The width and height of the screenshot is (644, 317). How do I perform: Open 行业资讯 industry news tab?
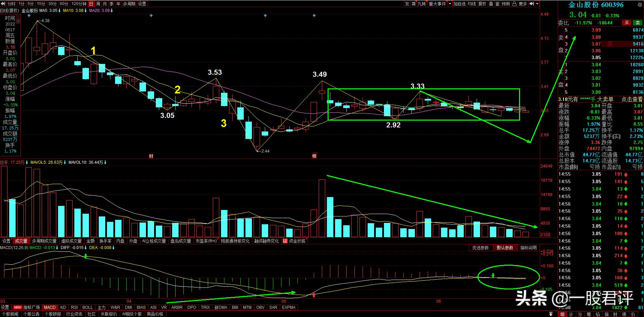pos(74,314)
